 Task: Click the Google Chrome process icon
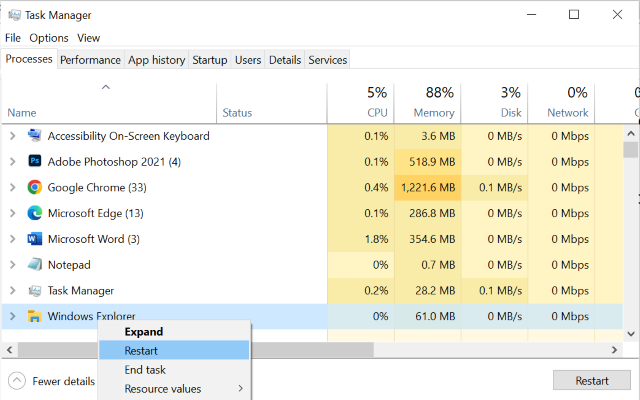click(35, 187)
